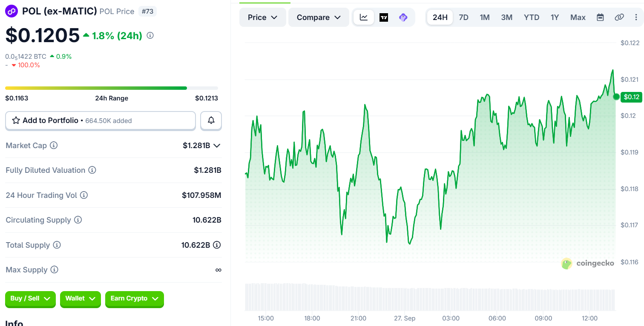Screen dimensions: 644x326
Task: Open Fully Diluted Valuation info icon
Action: 92,170
